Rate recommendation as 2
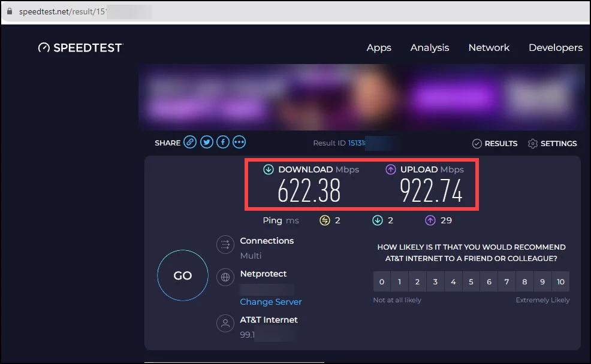The height and width of the screenshot is (364, 591). coord(417,281)
